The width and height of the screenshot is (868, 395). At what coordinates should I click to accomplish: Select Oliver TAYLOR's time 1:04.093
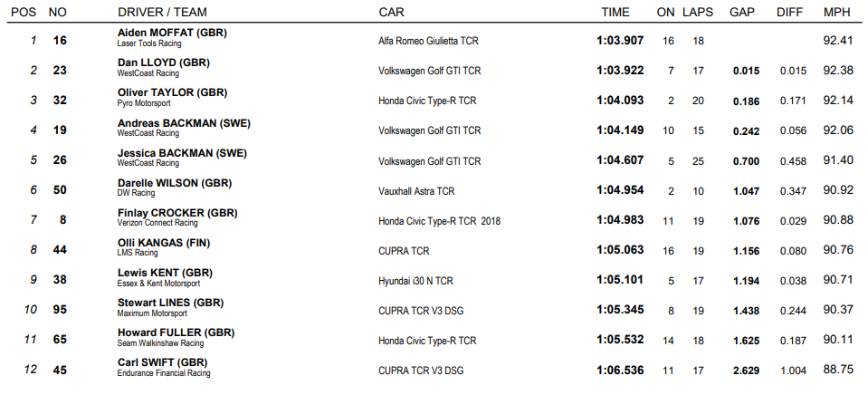tap(620, 101)
